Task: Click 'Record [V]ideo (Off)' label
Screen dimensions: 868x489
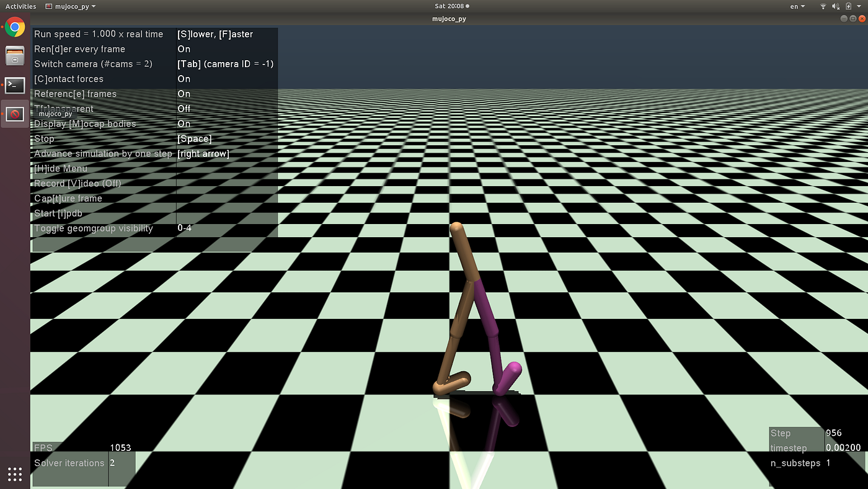Action: coord(77,183)
